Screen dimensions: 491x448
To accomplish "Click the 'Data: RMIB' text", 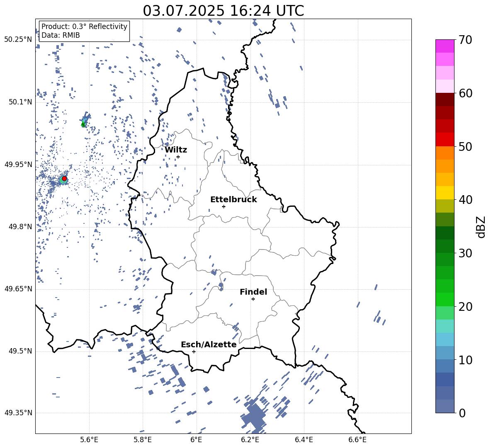I will tap(61, 35).
